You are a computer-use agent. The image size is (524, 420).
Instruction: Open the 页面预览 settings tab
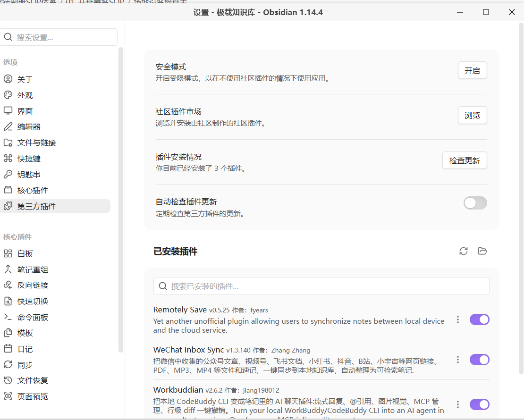point(55,396)
